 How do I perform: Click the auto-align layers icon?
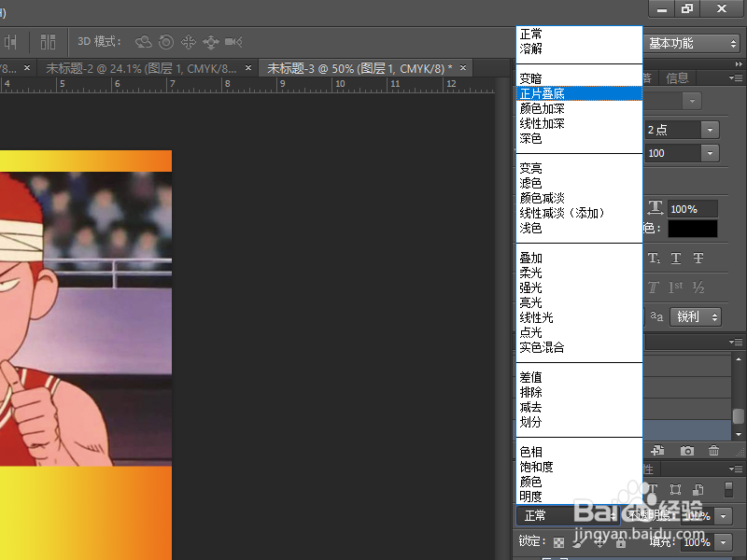48,42
